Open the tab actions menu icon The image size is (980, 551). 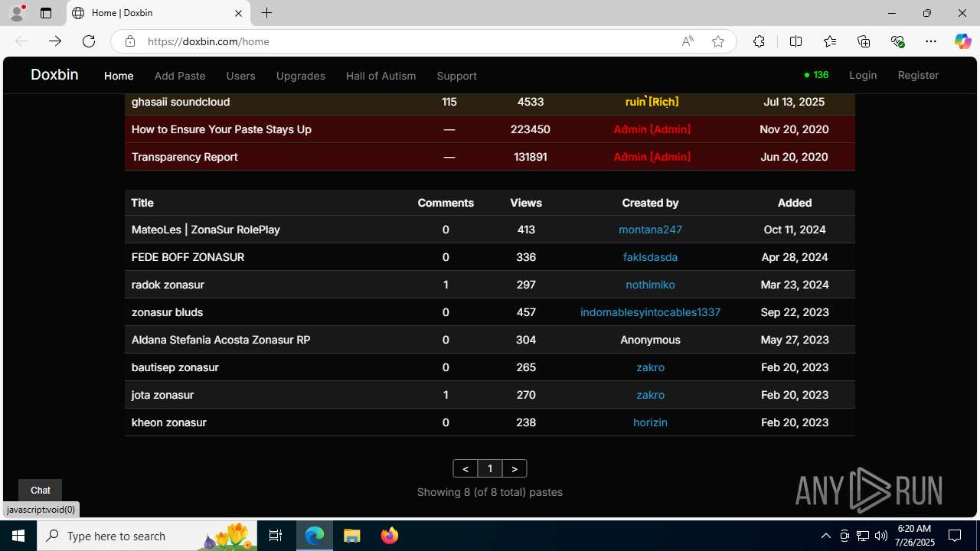46,13
